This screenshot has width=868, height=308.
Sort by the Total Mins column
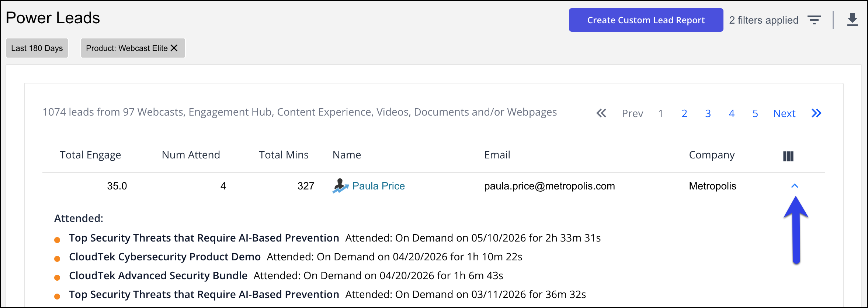(284, 155)
